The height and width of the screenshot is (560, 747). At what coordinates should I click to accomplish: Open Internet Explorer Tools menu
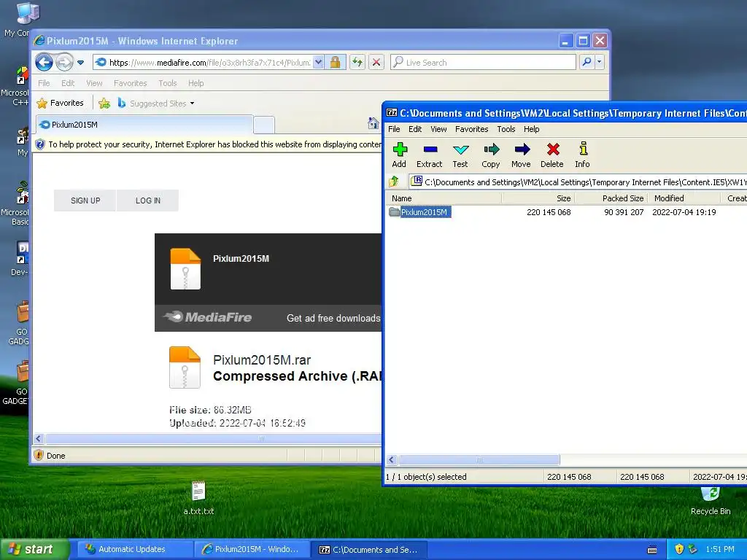(168, 83)
